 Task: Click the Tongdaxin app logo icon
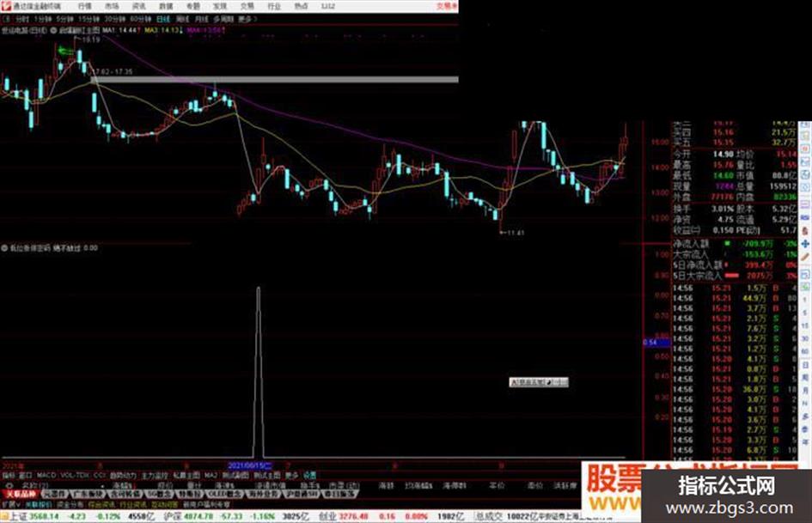[x=6, y=6]
